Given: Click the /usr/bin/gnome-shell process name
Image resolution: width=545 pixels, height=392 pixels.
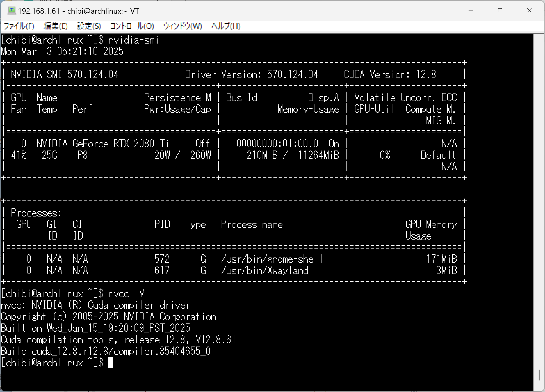Looking at the screenshot, I should pyautogui.click(x=272, y=259).
